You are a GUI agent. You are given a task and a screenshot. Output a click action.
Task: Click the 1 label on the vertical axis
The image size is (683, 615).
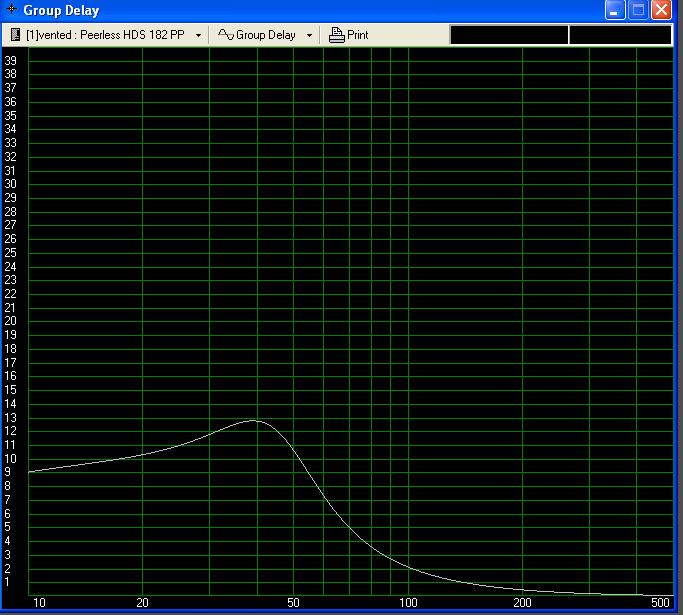click(7, 582)
